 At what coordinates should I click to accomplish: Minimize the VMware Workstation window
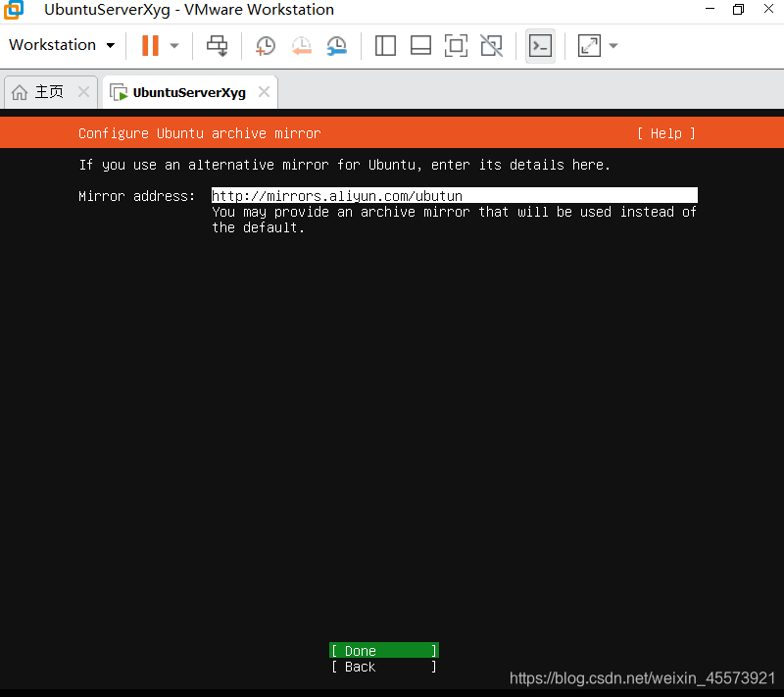point(710,9)
